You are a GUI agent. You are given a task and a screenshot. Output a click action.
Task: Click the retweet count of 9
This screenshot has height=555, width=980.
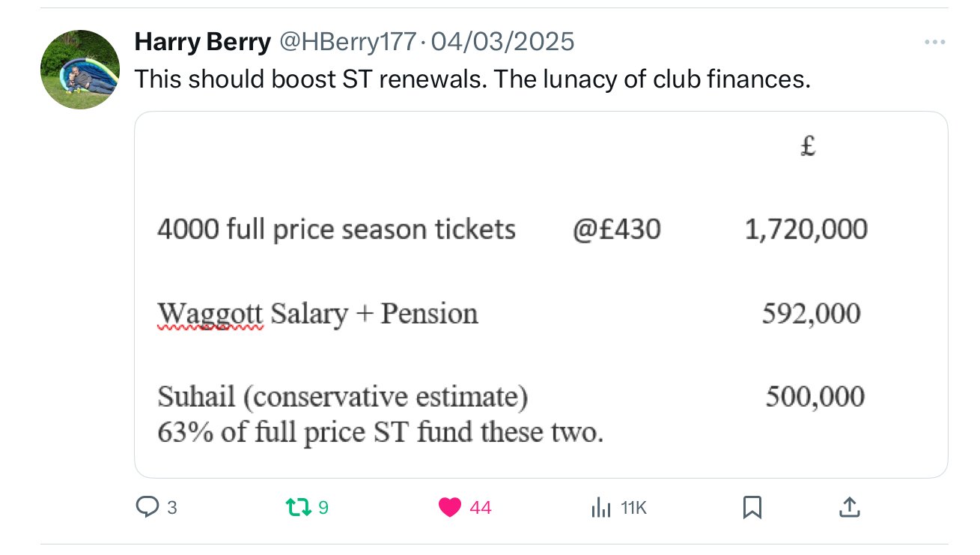[323, 509]
